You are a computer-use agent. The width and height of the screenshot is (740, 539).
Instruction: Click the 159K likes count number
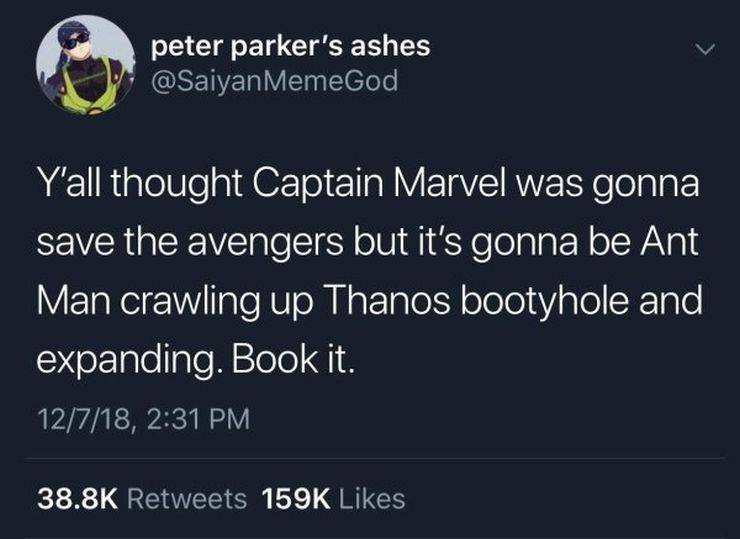pos(296,499)
